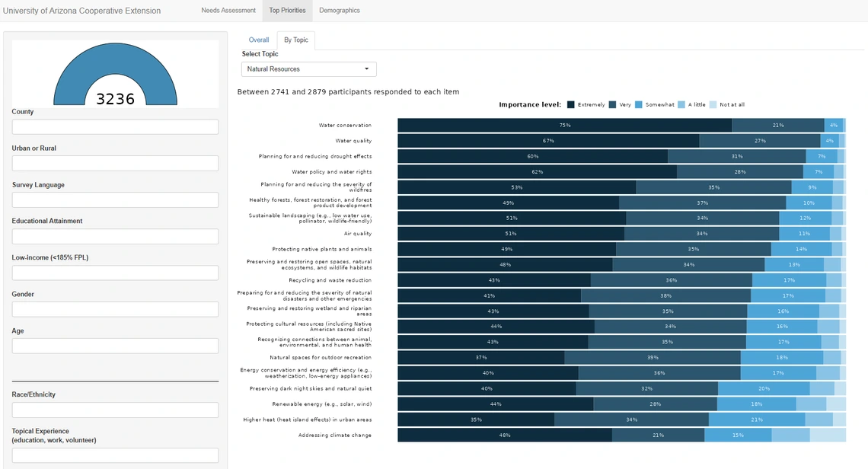This screenshot has width=868, height=469.
Task: Toggle the Extremely legend swatch
Action: [571, 104]
